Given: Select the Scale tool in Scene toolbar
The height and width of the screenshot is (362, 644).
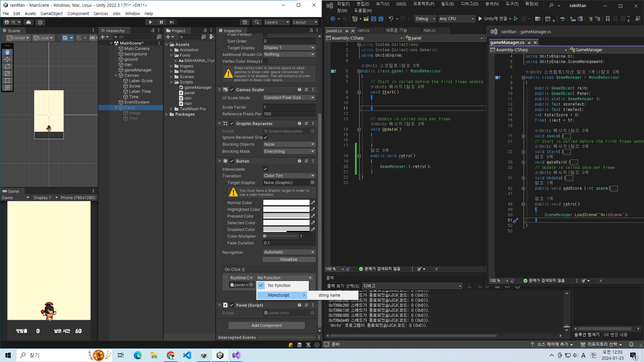Looking at the screenshot, I should pos(7,73).
